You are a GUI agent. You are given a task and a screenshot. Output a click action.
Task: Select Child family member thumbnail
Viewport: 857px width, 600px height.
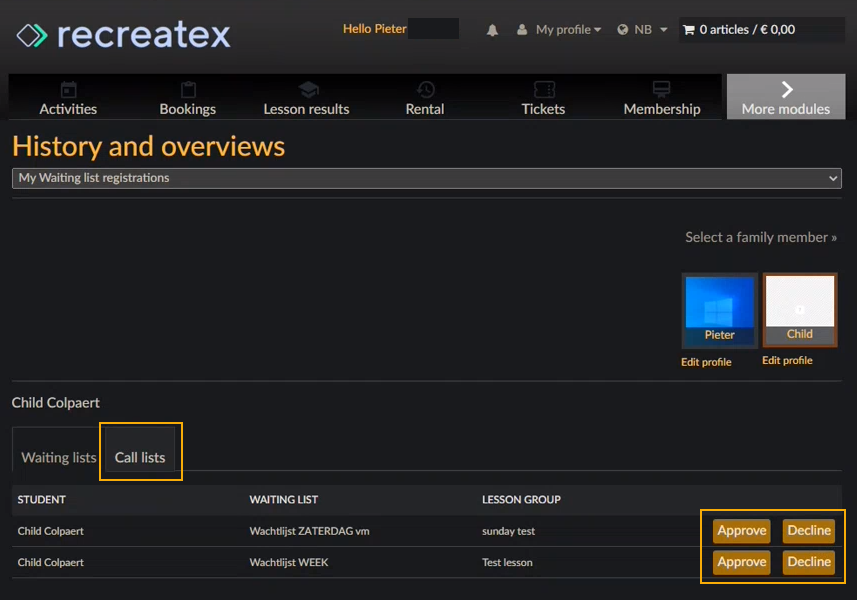799,308
